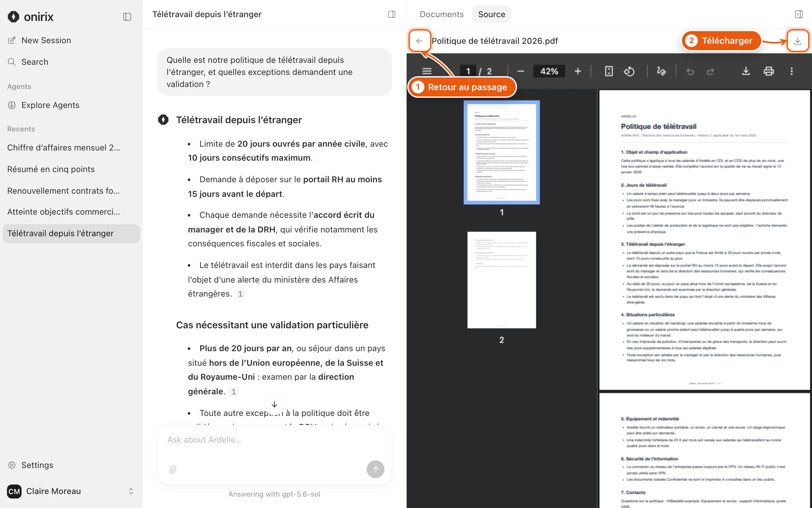812x508 pixels.
Task: Click the onirix logo
Action: point(30,17)
